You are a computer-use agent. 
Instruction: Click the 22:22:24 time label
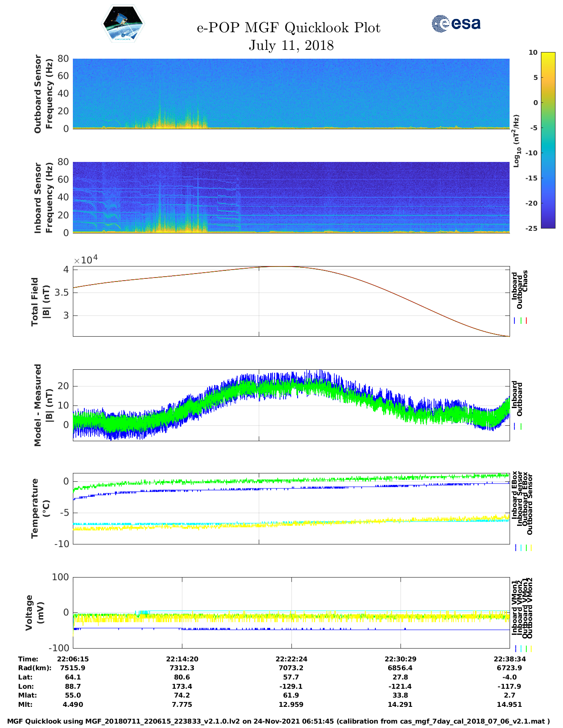[x=291, y=659]
